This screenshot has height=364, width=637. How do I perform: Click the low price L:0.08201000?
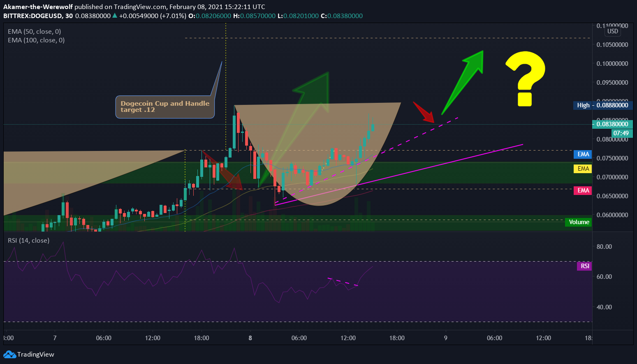click(x=298, y=16)
